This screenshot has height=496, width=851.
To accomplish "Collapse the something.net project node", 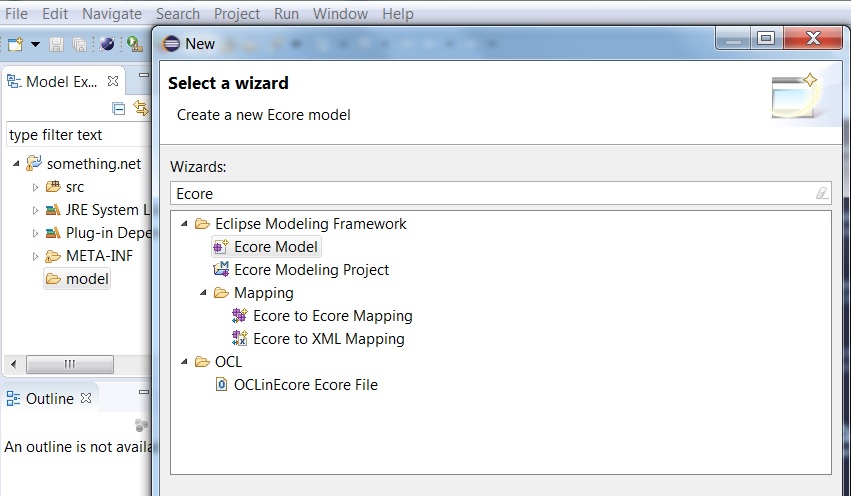I will pos(16,163).
